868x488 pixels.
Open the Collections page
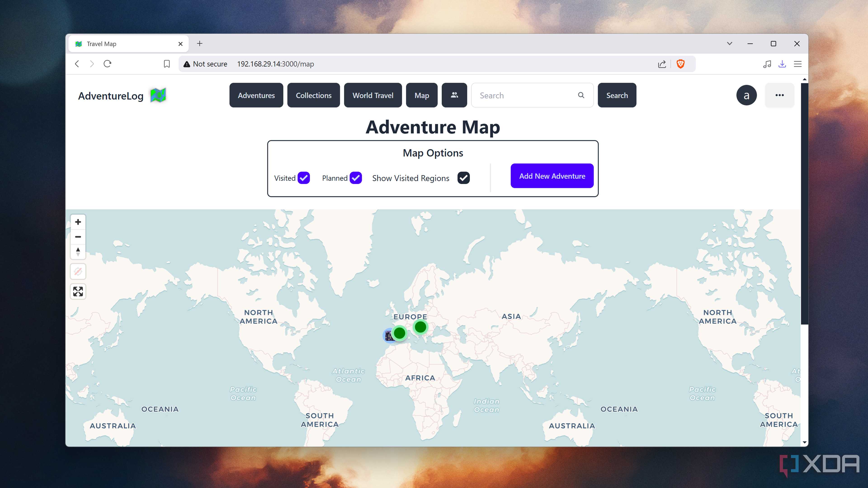[313, 95]
